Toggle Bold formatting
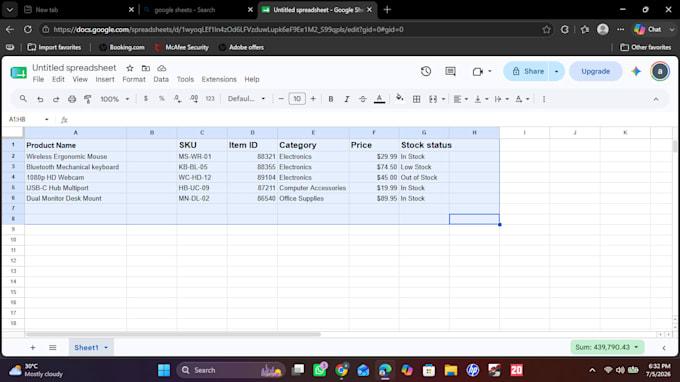 330,99
